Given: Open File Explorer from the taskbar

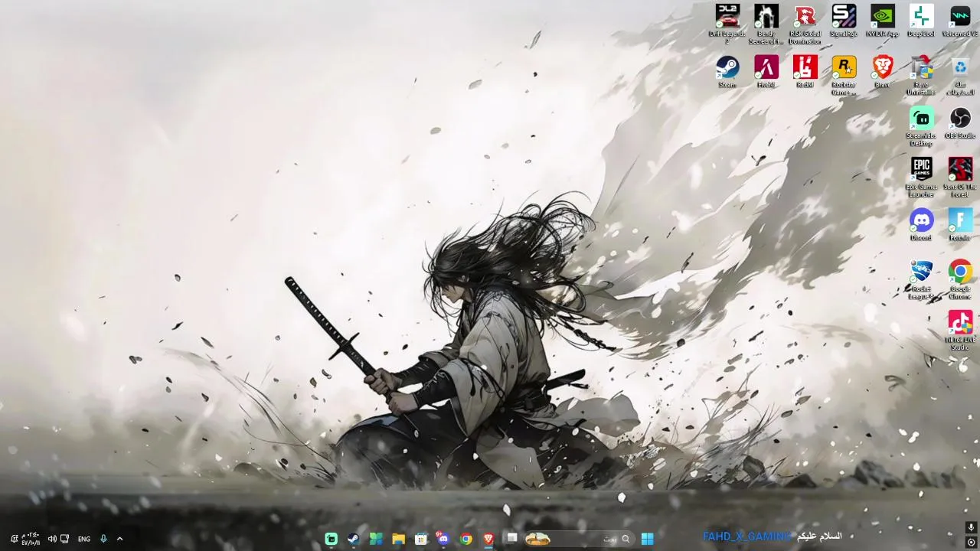Looking at the screenshot, I should (398, 539).
